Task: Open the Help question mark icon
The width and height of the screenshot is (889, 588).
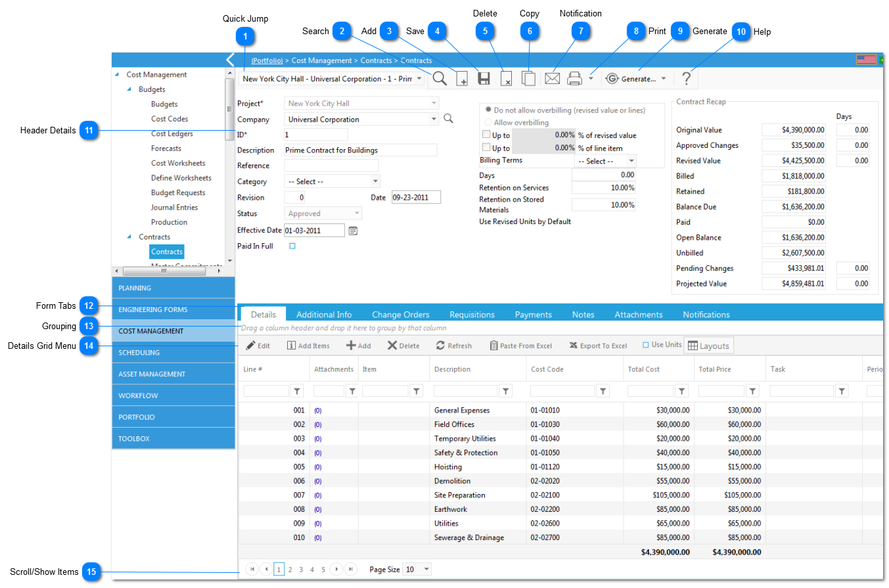Action: point(686,79)
